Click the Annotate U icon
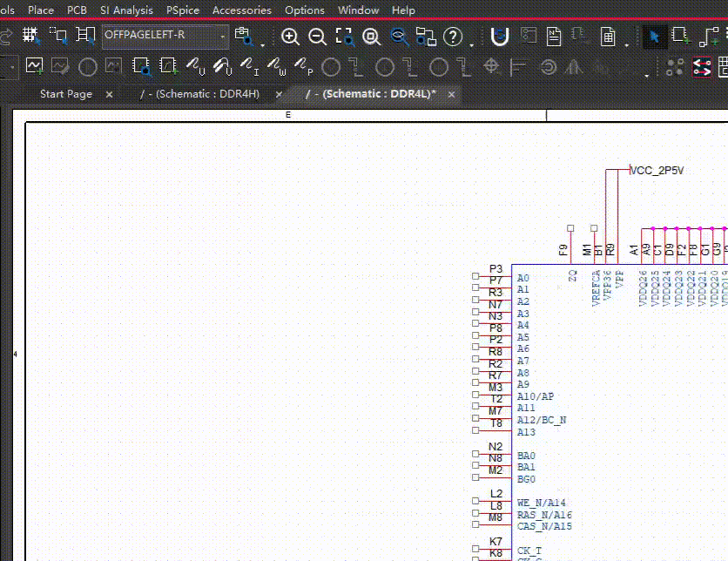728x561 pixels. [500, 37]
